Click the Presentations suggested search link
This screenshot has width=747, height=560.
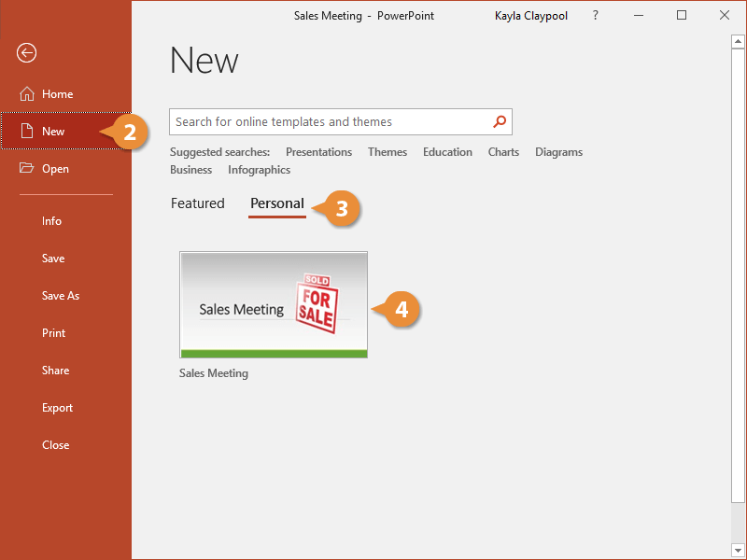pyautogui.click(x=318, y=152)
